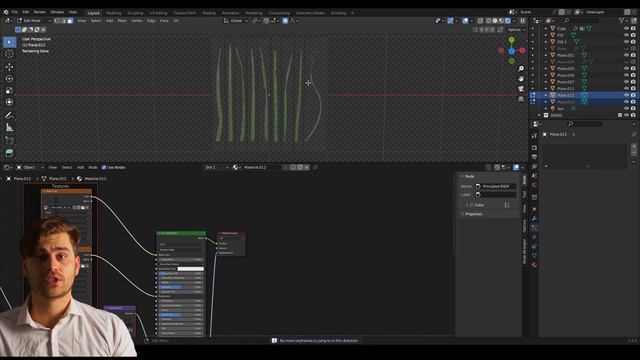The image size is (640, 360).
Task: Click the white emission color swatch
Action: click(x=190, y=269)
